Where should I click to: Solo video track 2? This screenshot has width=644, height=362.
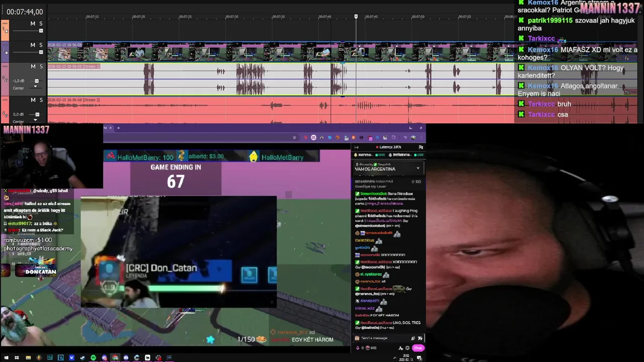(41, 45)
